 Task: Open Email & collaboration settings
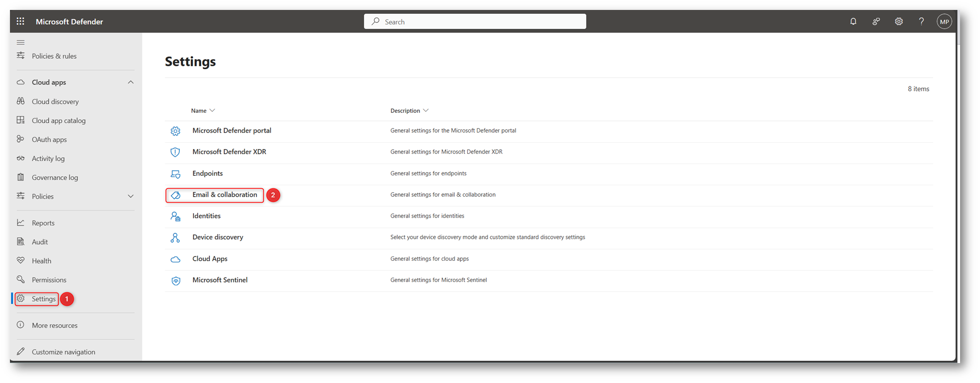(x=224, y=195)
